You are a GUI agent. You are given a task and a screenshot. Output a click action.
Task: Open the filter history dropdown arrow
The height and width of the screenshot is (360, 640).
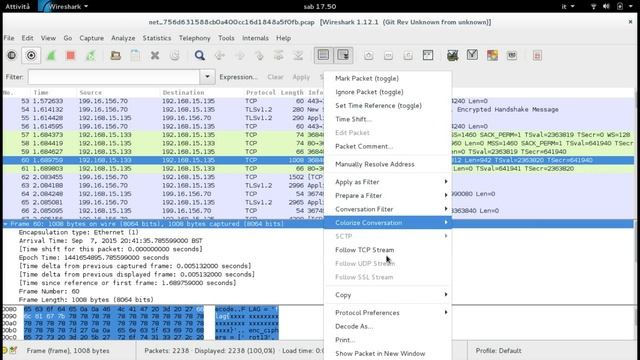pyautogui.click(x=207, y=77)
